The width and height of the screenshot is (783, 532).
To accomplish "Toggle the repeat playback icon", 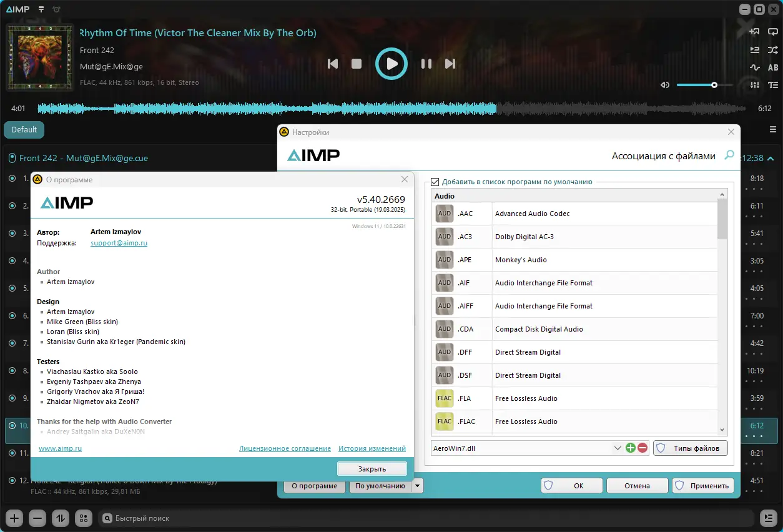I will [x=773, y=32].
